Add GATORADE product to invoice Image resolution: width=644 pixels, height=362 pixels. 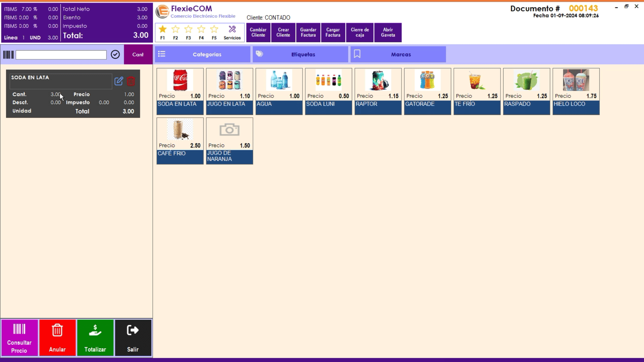click(427, 91)
